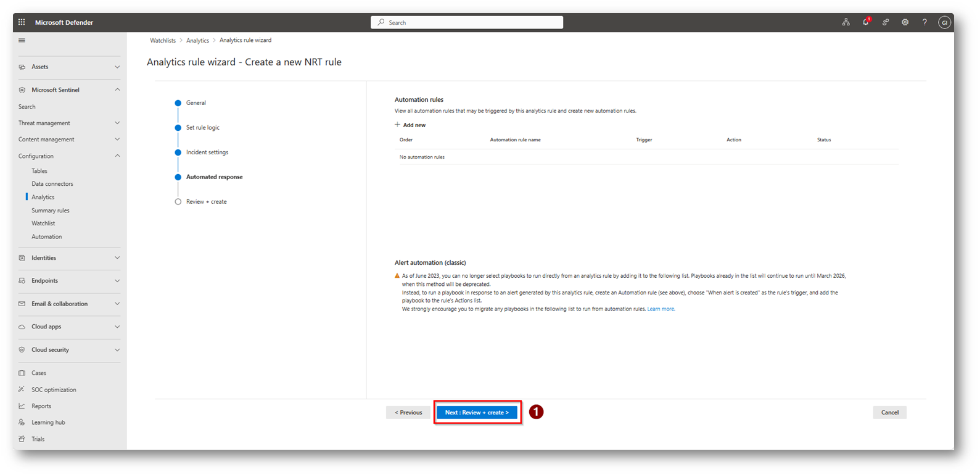Screen dimensions: 980x476
Task: Open Cases via its briefcase icon
Action: point(22,373)
